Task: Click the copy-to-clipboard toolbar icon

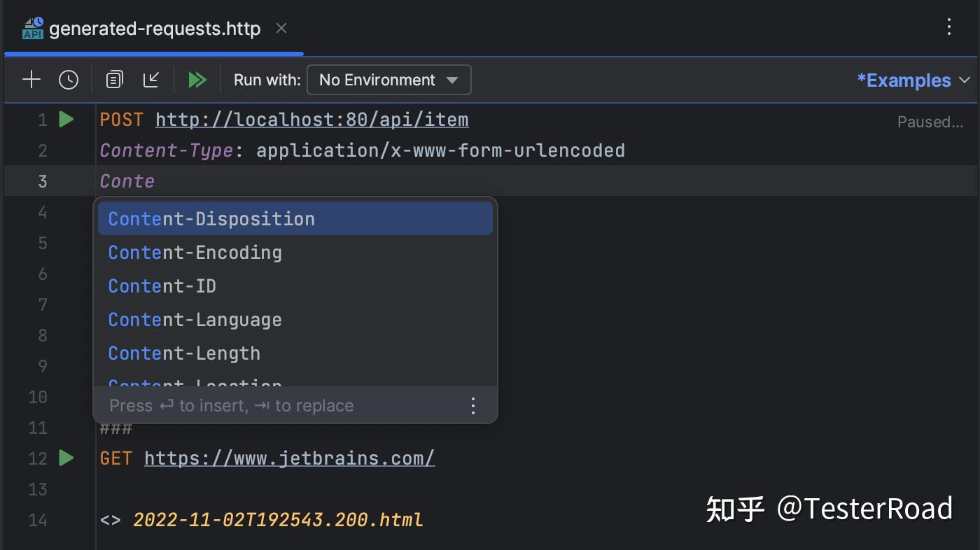Action: tap(114, 79)
